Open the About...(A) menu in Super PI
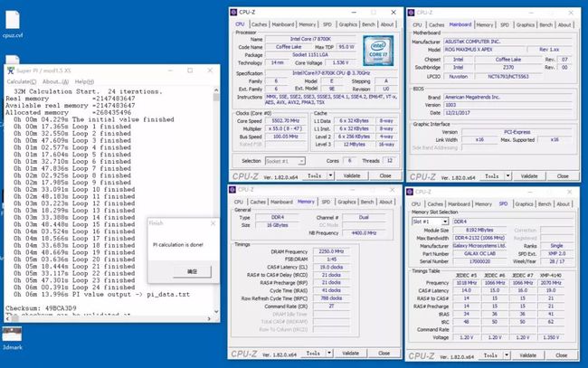 tap(55, 81)
